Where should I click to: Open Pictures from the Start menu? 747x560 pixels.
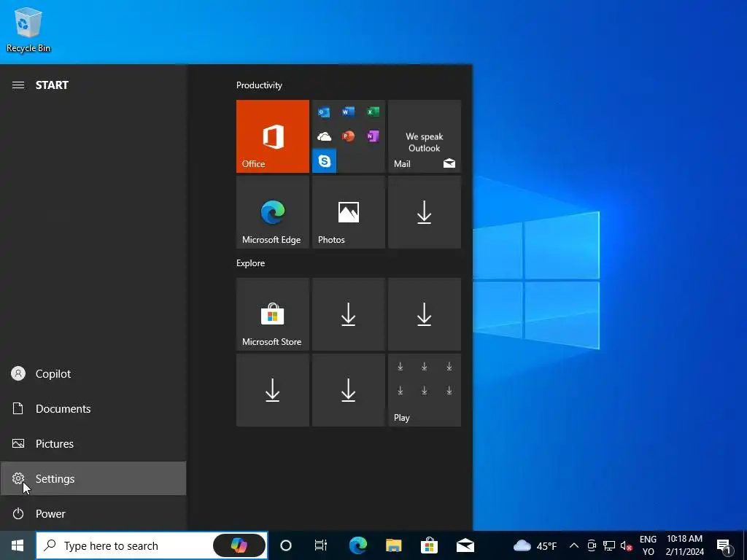coord(93,444)
